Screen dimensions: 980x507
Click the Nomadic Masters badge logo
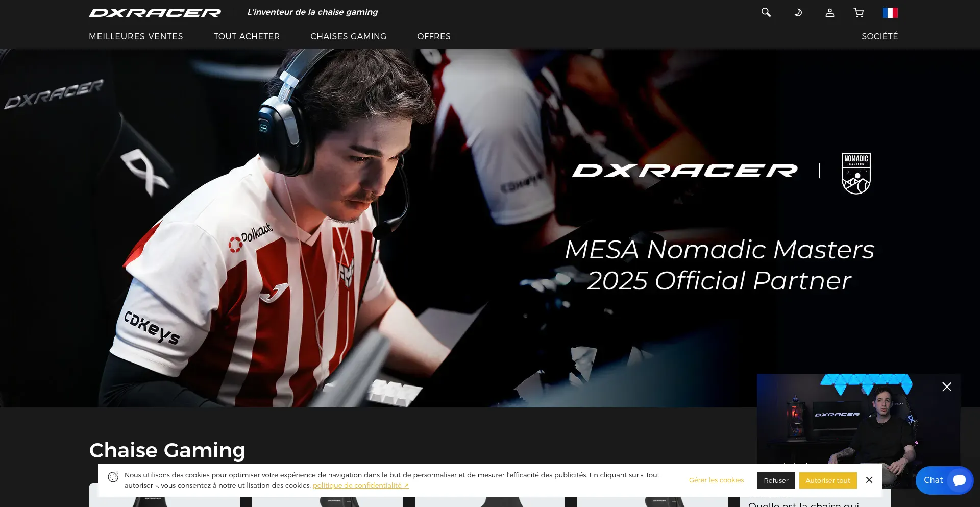click(x=856, y=174)
